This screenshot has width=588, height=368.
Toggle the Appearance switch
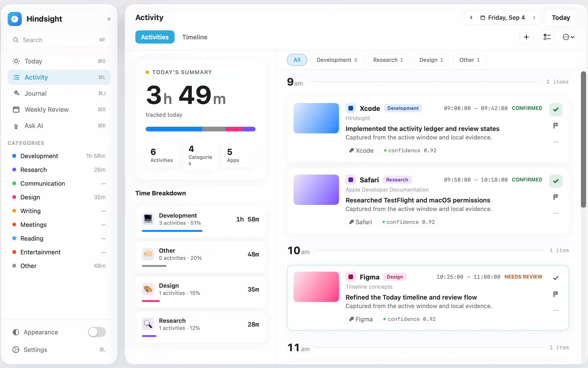point(97,332)
